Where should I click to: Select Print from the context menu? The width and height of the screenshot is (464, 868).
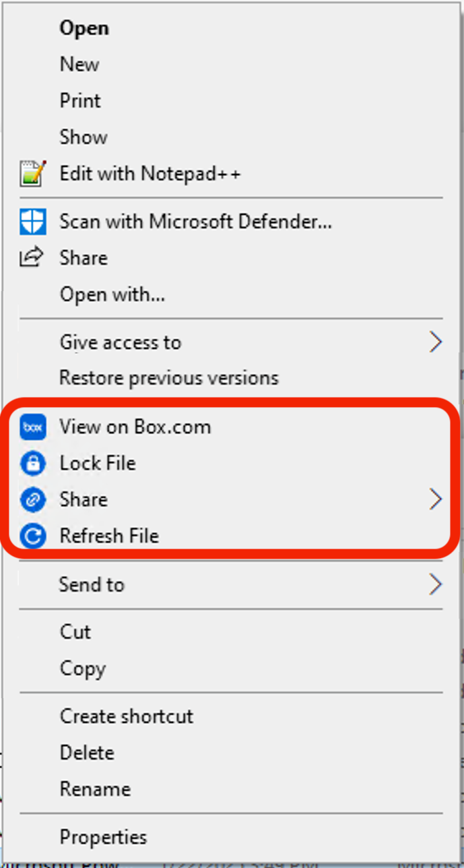pos(80,101)
